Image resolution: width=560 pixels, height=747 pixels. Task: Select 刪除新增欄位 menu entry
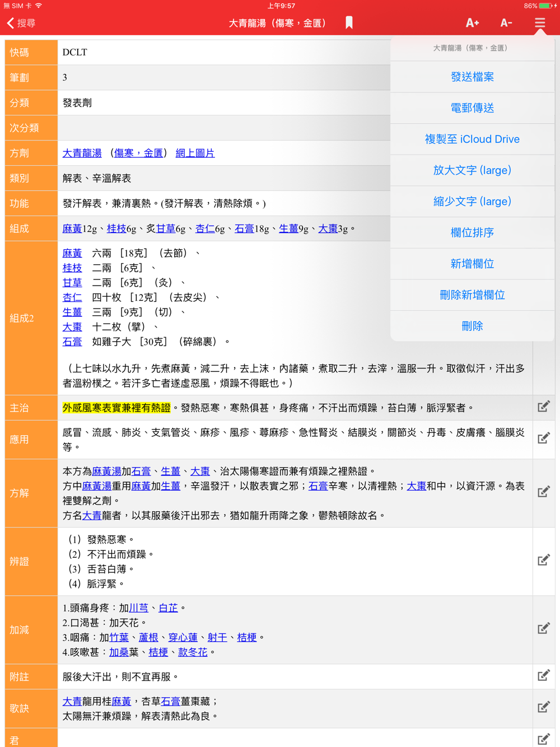tap(472, 295)
